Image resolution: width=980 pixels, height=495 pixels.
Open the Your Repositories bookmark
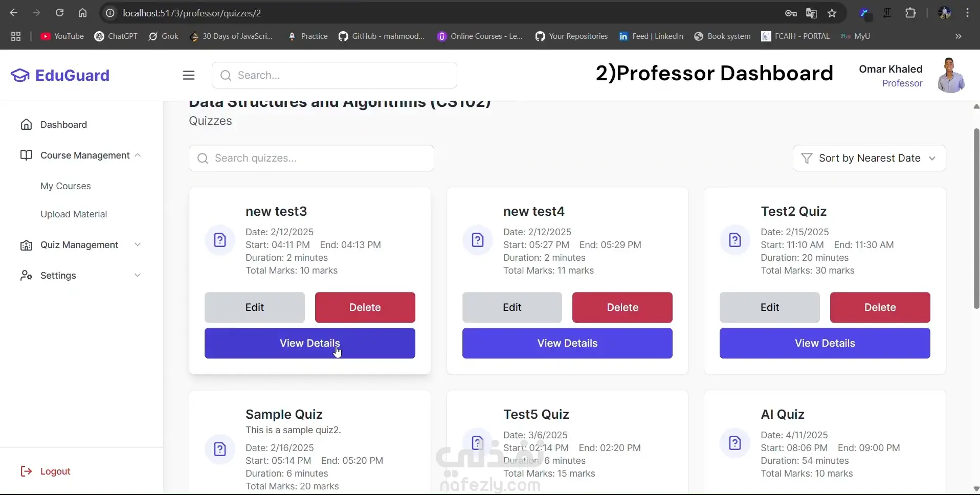(x=572, y=36)
